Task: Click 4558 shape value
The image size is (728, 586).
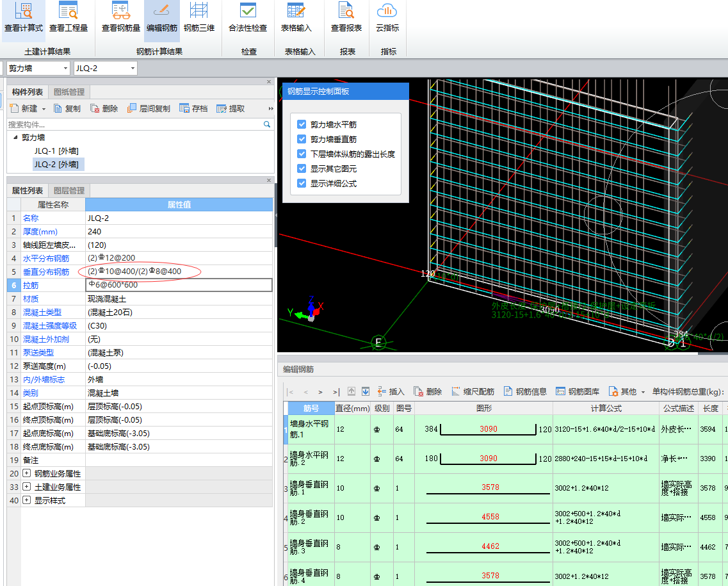Action: point(490,516)
